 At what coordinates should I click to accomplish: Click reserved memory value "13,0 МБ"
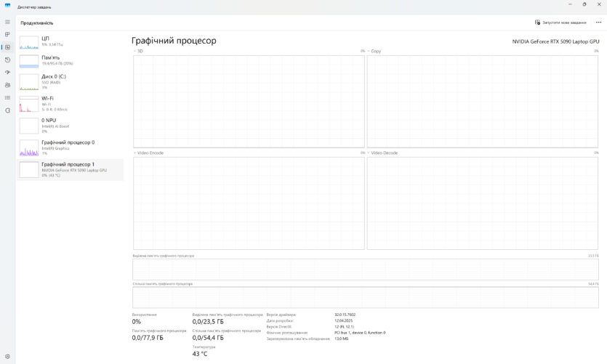click(x=341, y=339)
